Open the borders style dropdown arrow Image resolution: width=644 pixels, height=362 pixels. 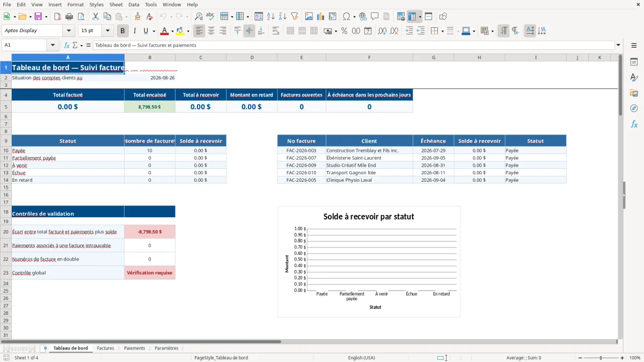442,31
